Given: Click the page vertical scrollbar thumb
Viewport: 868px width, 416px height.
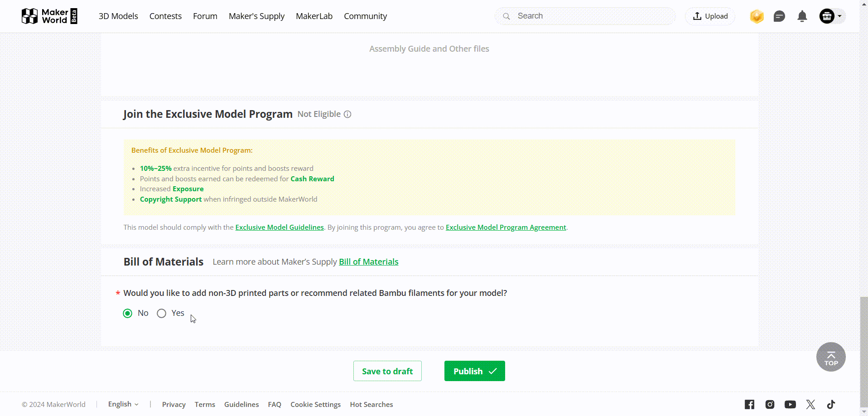Looking at the screenshot, I should [x=864, y=353].
